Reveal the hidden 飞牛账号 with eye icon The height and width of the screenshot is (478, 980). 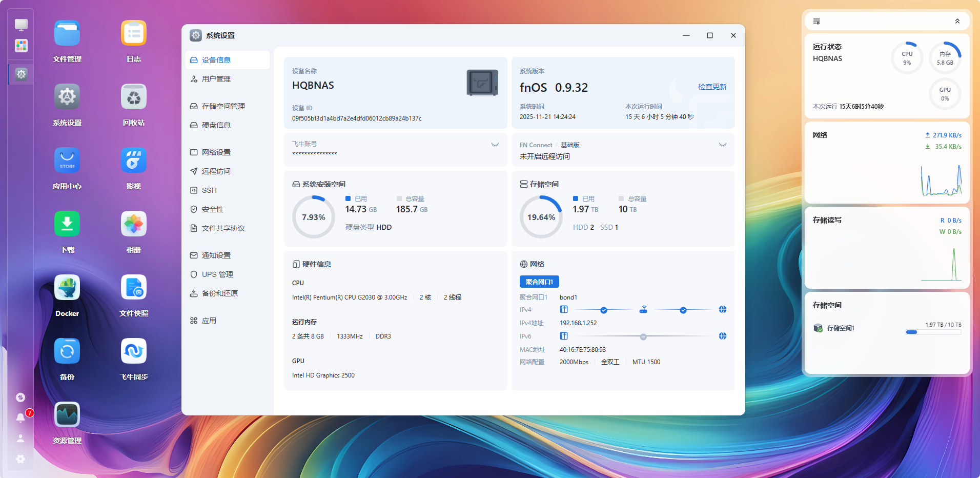pyautogui.click(x=495, y=145)
